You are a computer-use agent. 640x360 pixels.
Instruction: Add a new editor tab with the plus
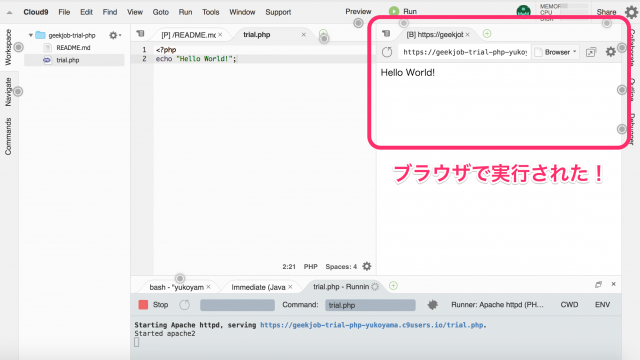(323, 33)
